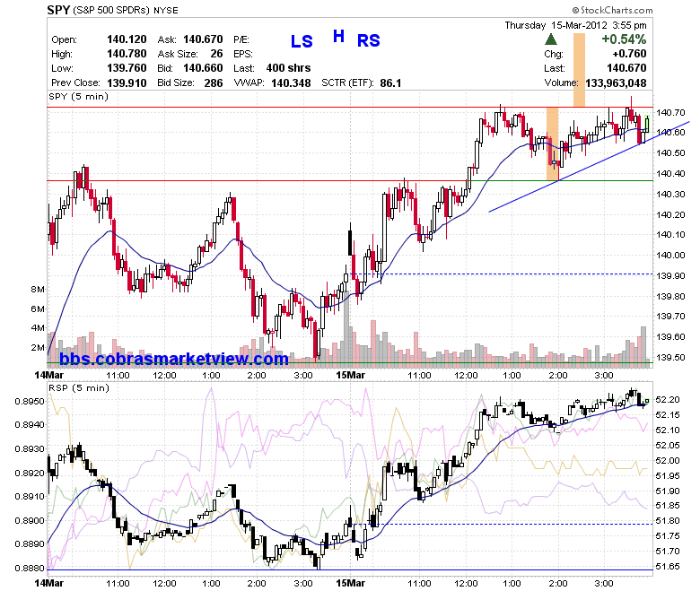
Task: Select the Low value 139.760
Action: pos(127,68)
